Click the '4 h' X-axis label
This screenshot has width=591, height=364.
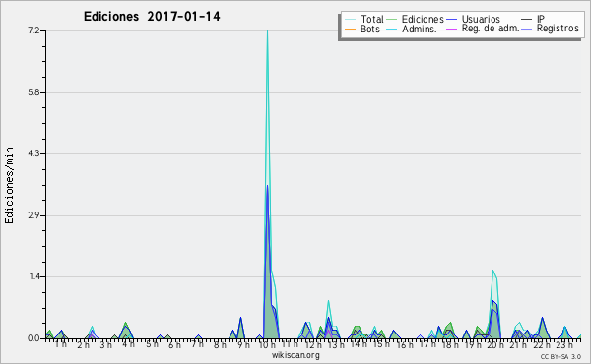pos(128,344)
